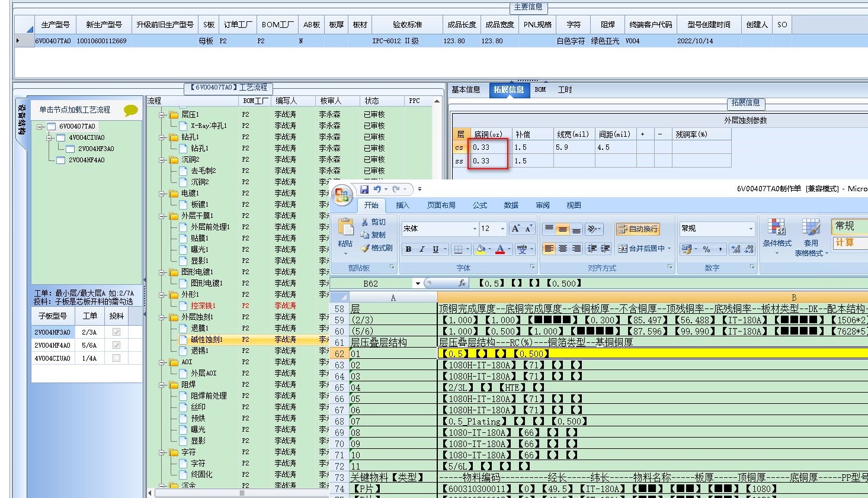Cut the selection using 剪切

coord(373,222)
